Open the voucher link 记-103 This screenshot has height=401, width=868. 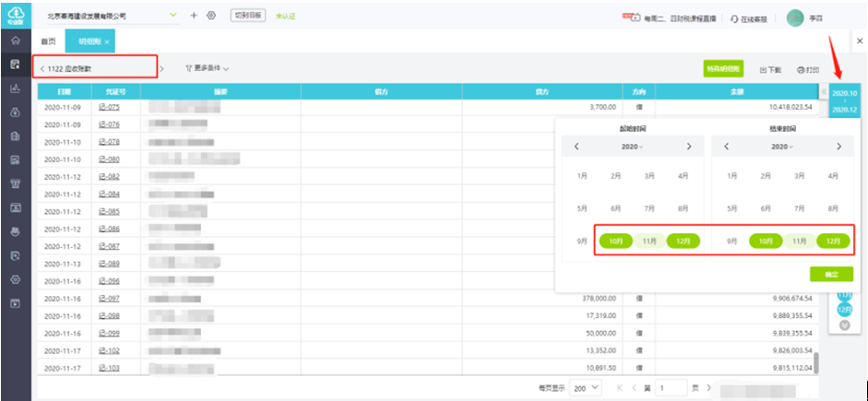click(109, 368)
